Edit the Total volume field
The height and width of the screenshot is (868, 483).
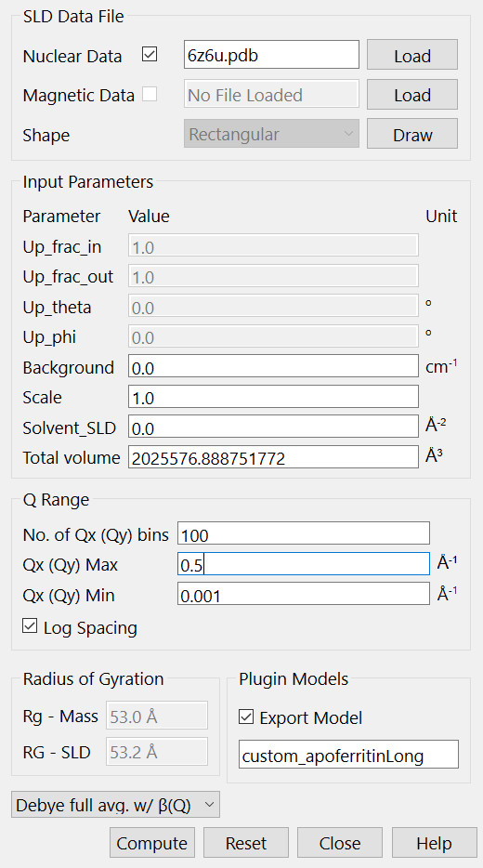[x=273, y=456]
